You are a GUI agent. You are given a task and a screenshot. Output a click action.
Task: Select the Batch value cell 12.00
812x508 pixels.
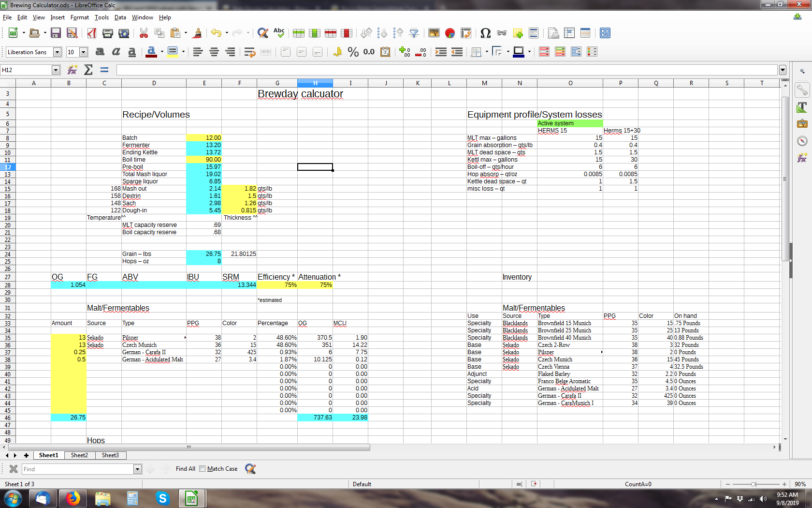coord(204,138)
